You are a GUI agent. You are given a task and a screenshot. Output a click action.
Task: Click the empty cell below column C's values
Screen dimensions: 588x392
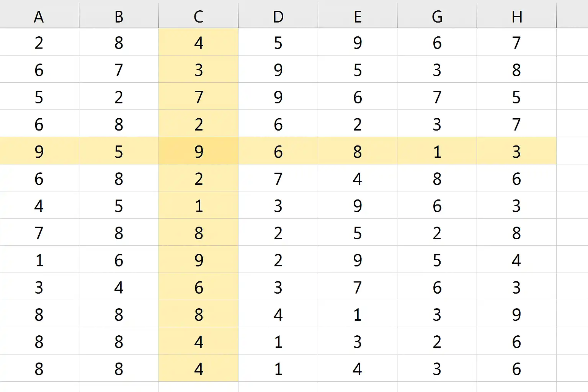[x=198, y=387]
